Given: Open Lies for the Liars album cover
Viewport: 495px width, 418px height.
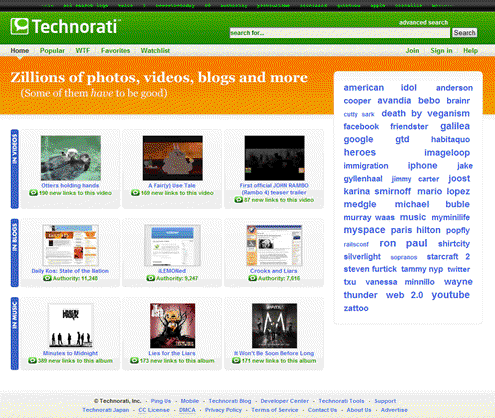Looking at the screenshot, I should pyautogui.click(x=172, y=326).
